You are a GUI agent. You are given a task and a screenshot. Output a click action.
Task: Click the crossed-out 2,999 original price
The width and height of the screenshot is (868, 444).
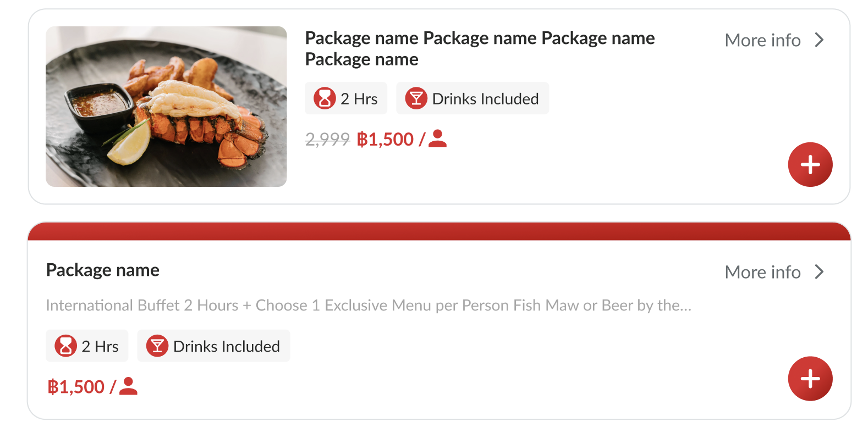coord(327,140)
